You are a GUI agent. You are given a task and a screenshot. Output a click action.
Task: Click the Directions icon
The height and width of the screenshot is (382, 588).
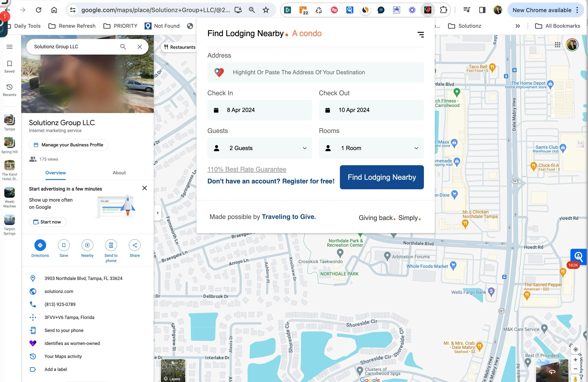coord(40,245)
